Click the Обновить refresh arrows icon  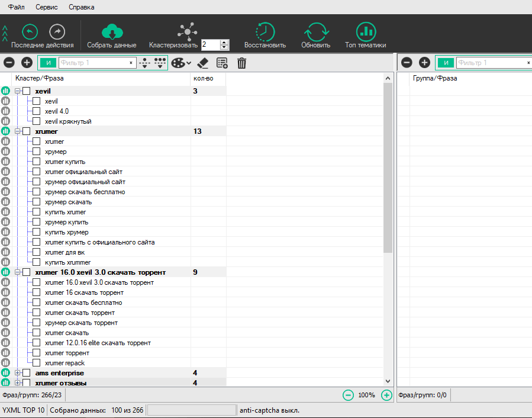(316, 32)
